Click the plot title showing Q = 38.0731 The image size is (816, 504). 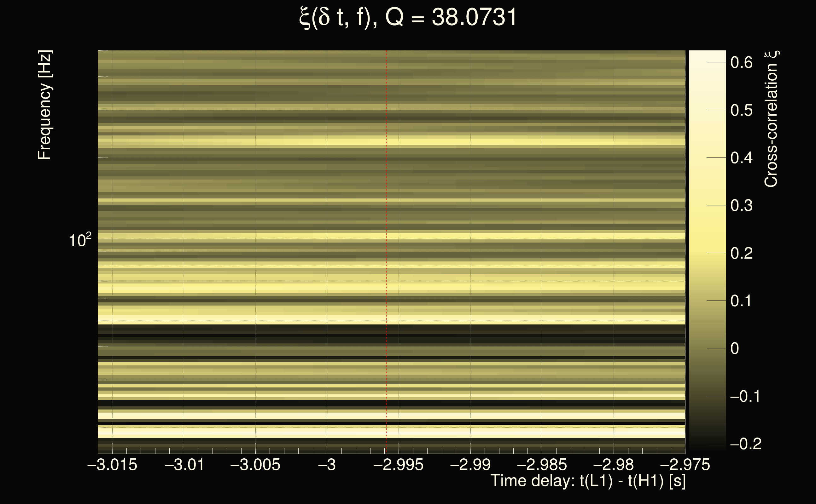(x=408, y=17)
